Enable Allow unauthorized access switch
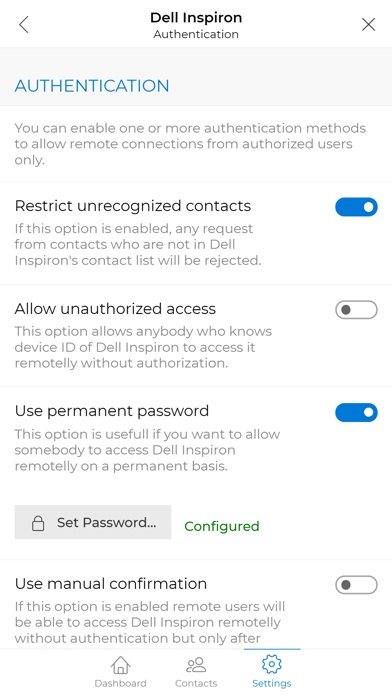392x696 pixels. 356,310
